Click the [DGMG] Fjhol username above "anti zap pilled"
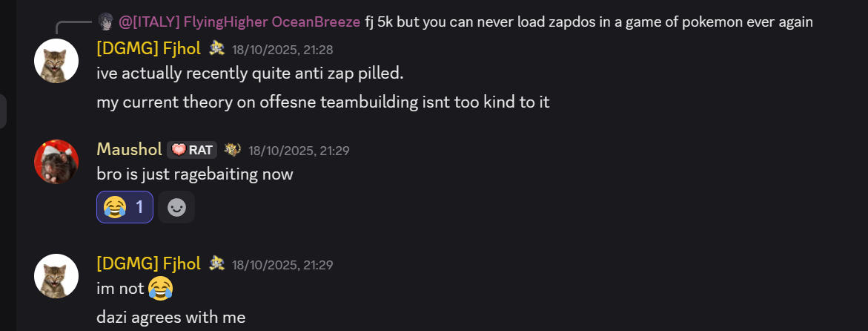The image size is (868, 331). click(148, 49)
